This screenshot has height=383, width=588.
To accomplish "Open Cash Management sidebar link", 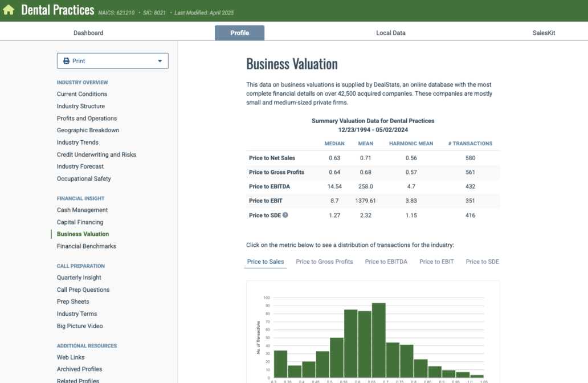I will pyautogui.click(x=82, y=210).
